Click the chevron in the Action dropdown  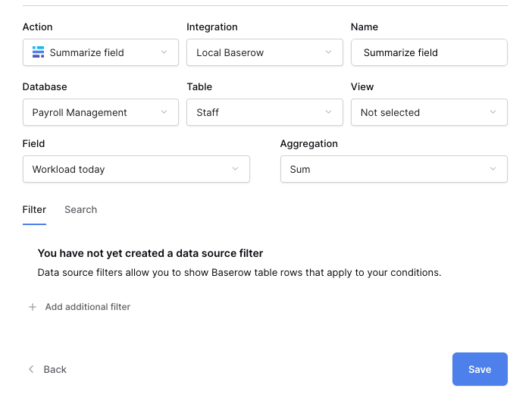coord(164,52)
